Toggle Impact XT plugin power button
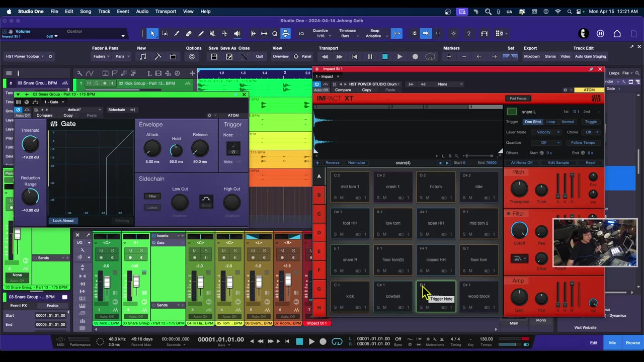This screenshot has width=644, height=362. [317, 84]
